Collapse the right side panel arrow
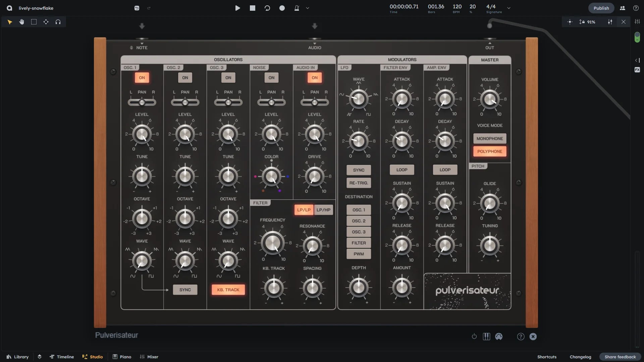 (x=637, y=60)
